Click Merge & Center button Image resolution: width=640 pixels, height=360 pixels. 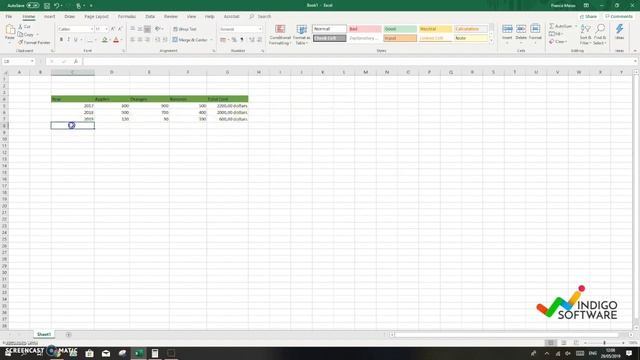point(190,40)
